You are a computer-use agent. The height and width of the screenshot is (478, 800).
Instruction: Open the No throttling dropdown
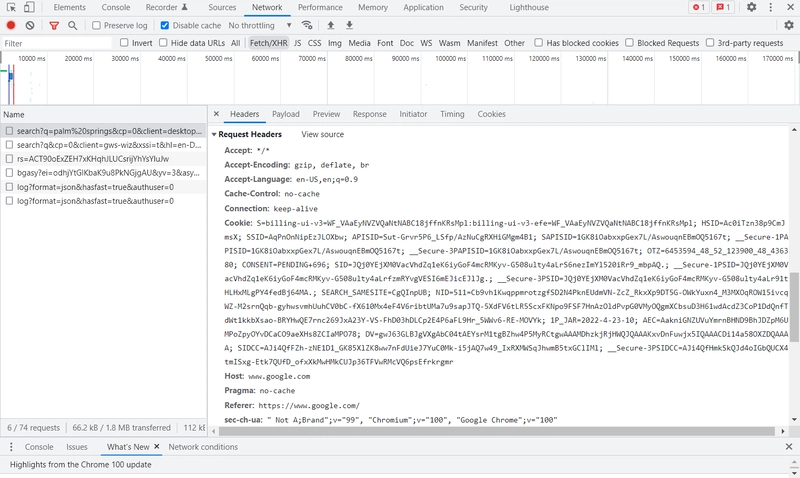[260, 26]
